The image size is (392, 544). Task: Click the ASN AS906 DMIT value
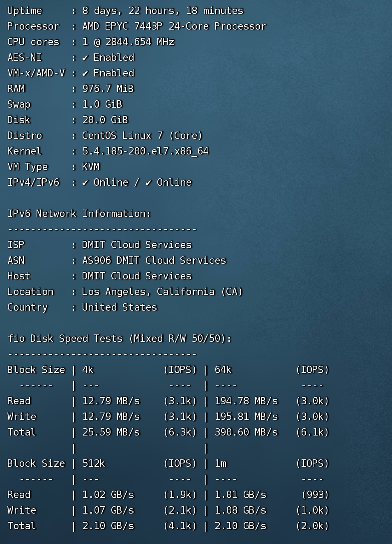click(154, 260)
